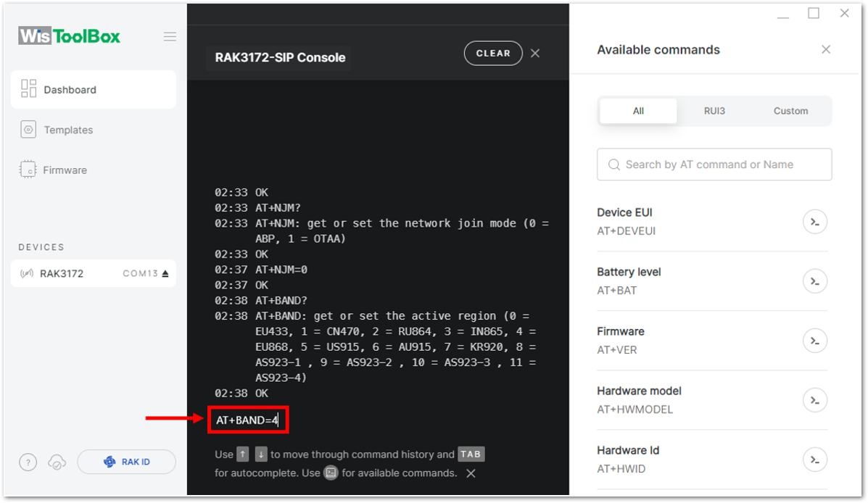This screenshot has width=868, height=503.
Task: Click the up arrow key hint
Action: tap(243, 454)
